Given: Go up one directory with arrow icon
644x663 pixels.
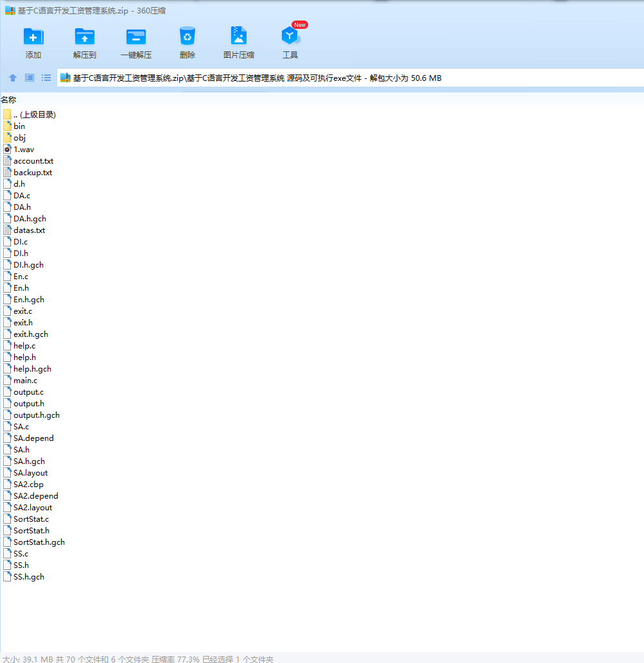Looking at the screenshot, I should tap(13, 78).
